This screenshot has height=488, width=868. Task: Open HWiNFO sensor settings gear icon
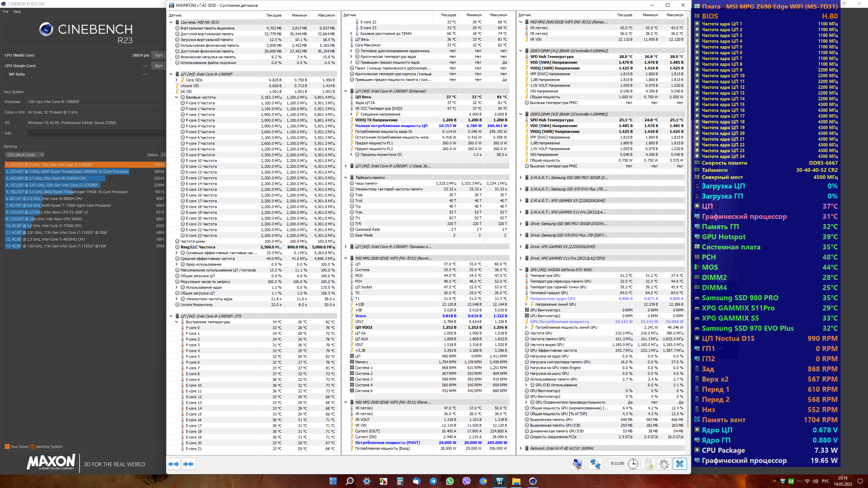click(664, 464)
